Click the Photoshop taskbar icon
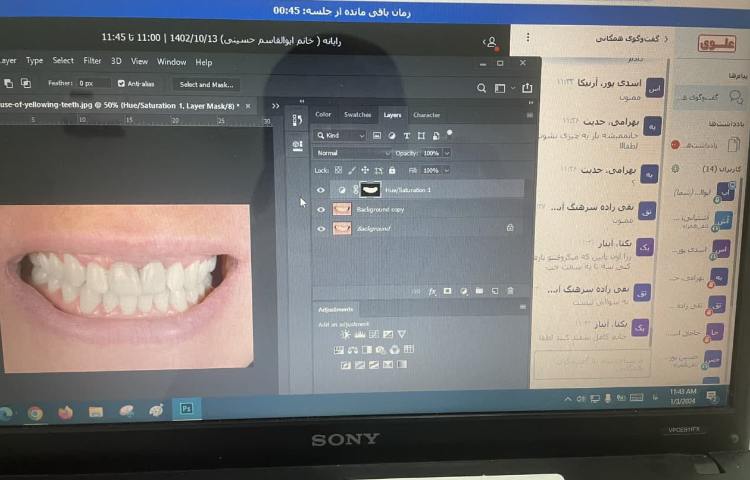Viewport: 750px width, 480px height. 187,409
